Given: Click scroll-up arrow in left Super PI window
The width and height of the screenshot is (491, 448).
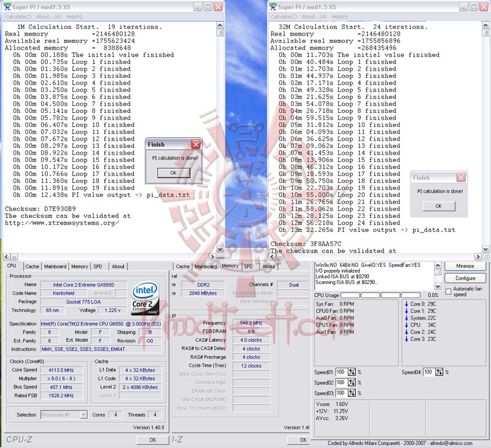Looking at the screenshot, I should click(220, 25).
